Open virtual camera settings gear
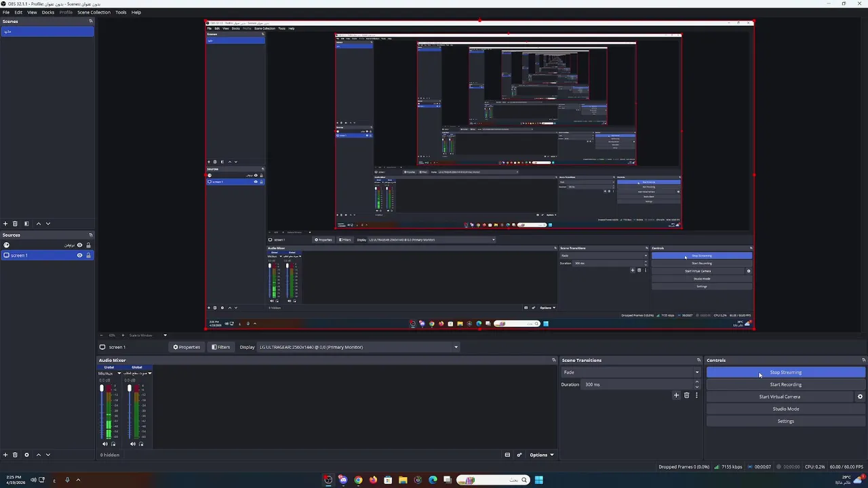The image size is (868, 488). (x=860, y=396)
